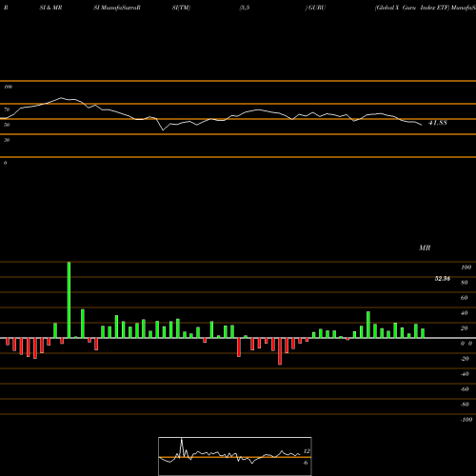Click the '-6' label in the mini chart

[306, 463]
